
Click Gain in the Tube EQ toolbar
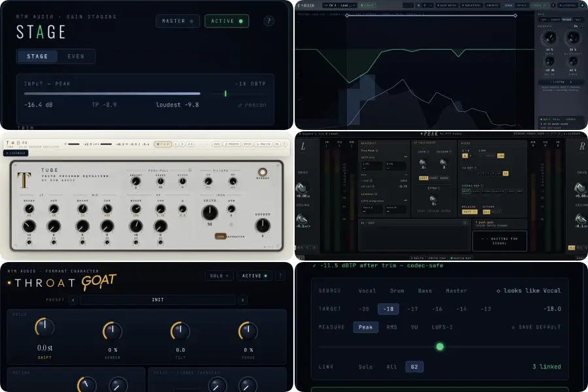pos(217,144)
